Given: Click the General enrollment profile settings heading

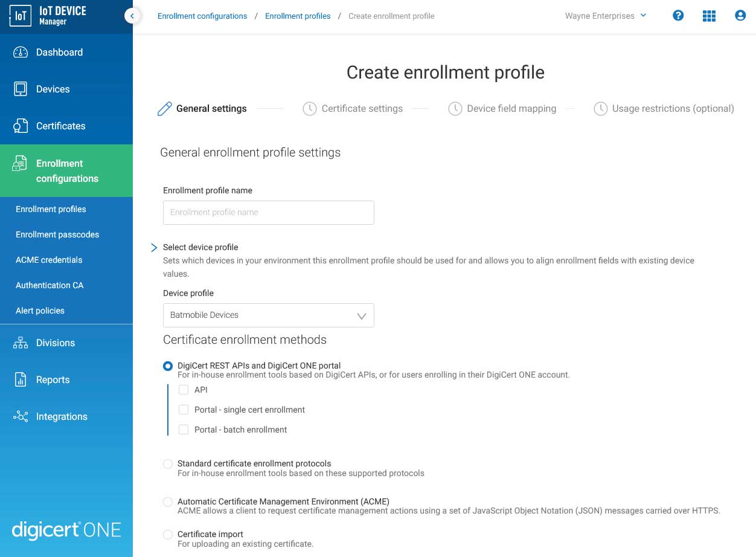Looking at the screenshot, I should pos(250,153).
